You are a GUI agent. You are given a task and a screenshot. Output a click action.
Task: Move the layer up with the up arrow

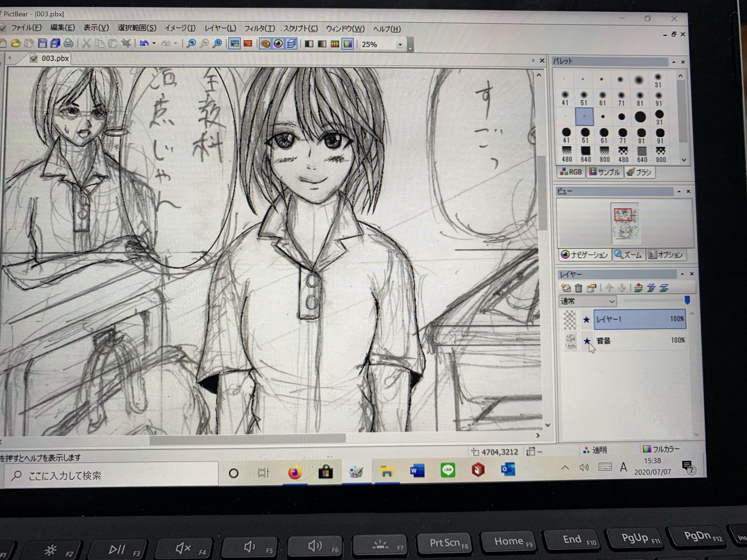[609, 288]
